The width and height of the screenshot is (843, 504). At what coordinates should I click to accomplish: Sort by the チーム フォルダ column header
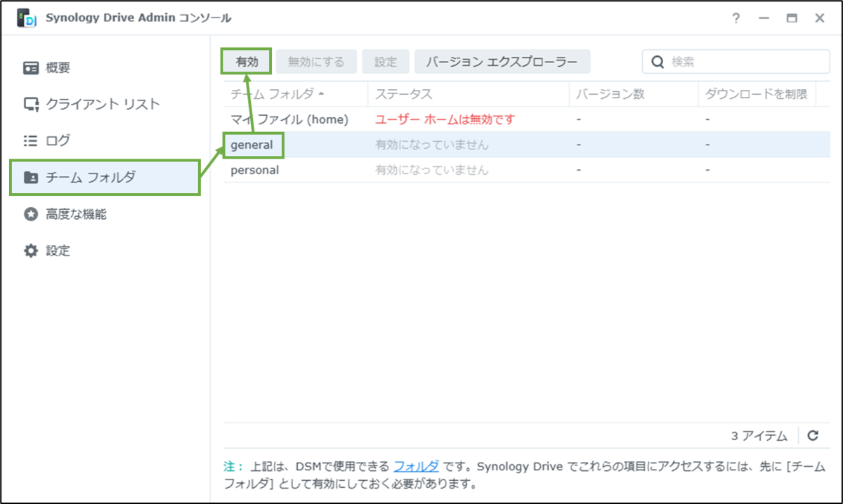pyautogui.click(x=296, y=94)
